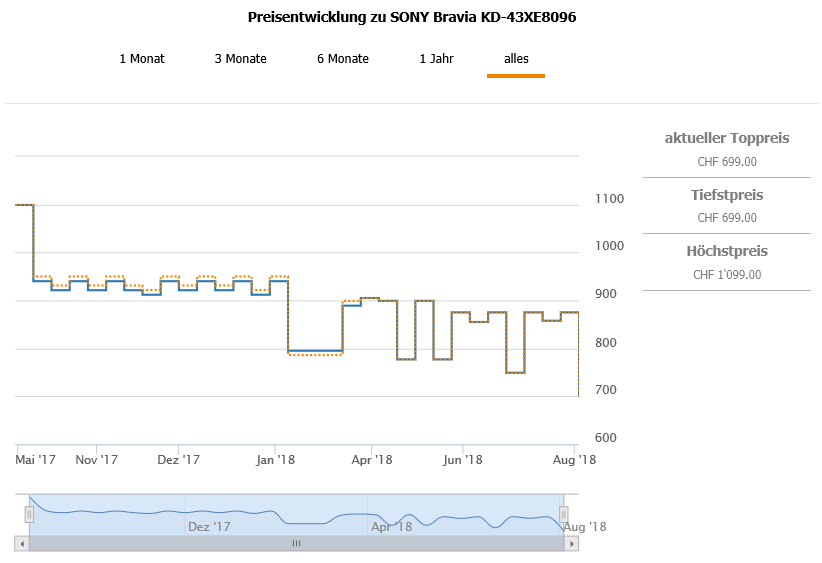The height and width of the screenshot is (563, 822).
Task: Click the Höchstpreis CHF 1'099.00 value
Action: tap(726, 275)
